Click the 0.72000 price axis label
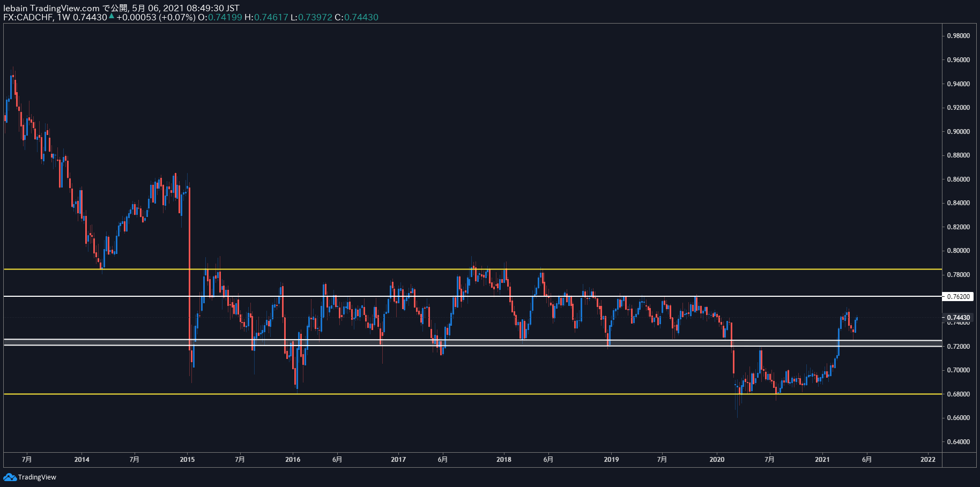This screenshot has height=487, width=980. point(958,347)
